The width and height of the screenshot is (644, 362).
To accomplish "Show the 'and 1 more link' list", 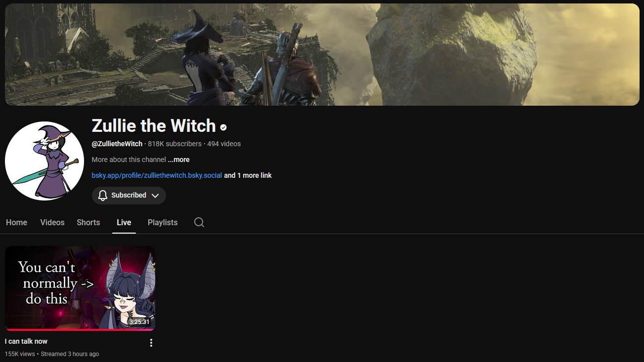I will click(x=248, y=175).
